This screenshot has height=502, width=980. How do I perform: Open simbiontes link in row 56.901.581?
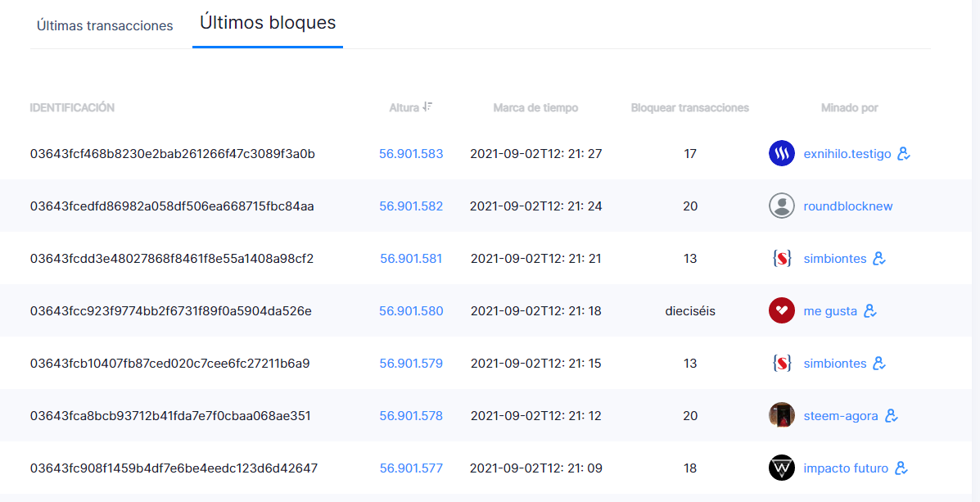pyautogui.click(x=834, y=259)
